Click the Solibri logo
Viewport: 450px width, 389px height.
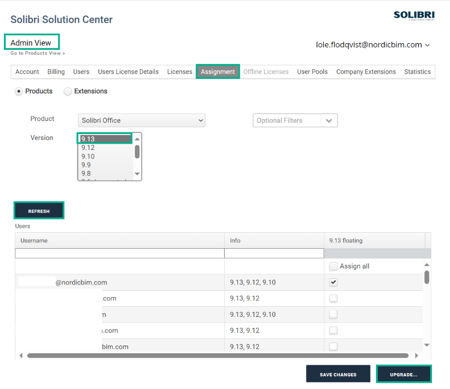pyautogui.click(x=414, y=15)
